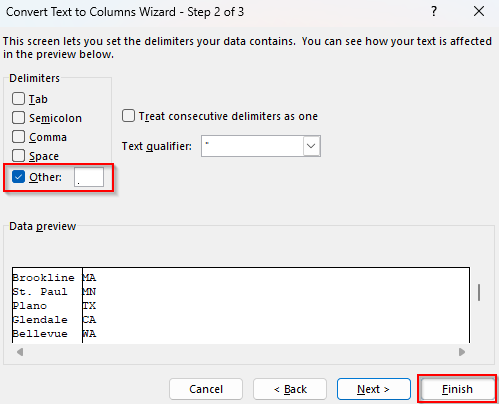The width and height of the screenshot is (499, 404).
Task: Uncheck the Other delimiter checkbox
Action: pos(18,177)
